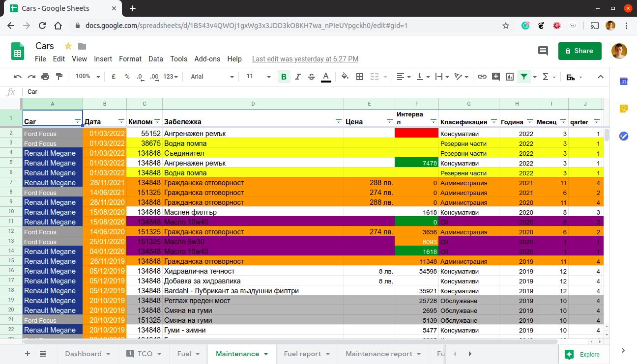Open borders options
This screenshot has width=637, height=364.
[x=360, y=77]
